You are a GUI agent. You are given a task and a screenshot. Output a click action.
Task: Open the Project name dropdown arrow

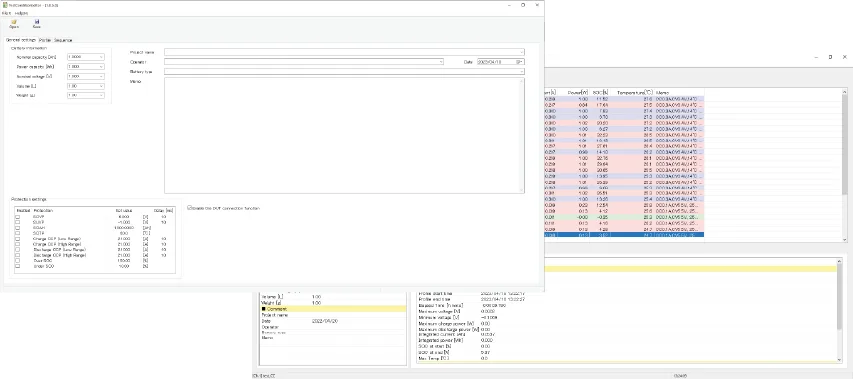point(522,52)
